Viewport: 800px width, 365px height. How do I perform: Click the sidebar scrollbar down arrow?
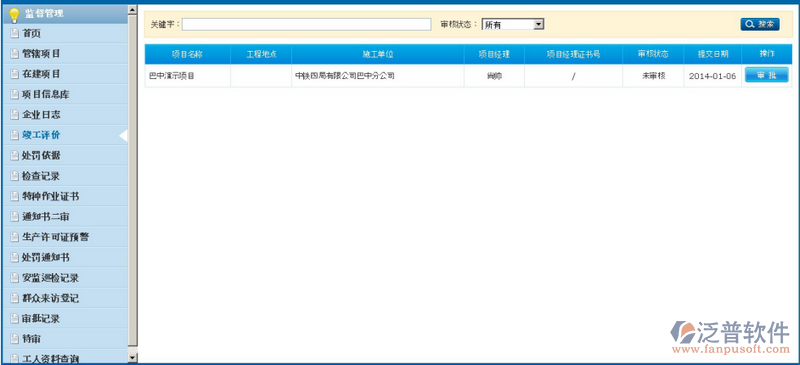pyautogui.click(x=133, y=358)
